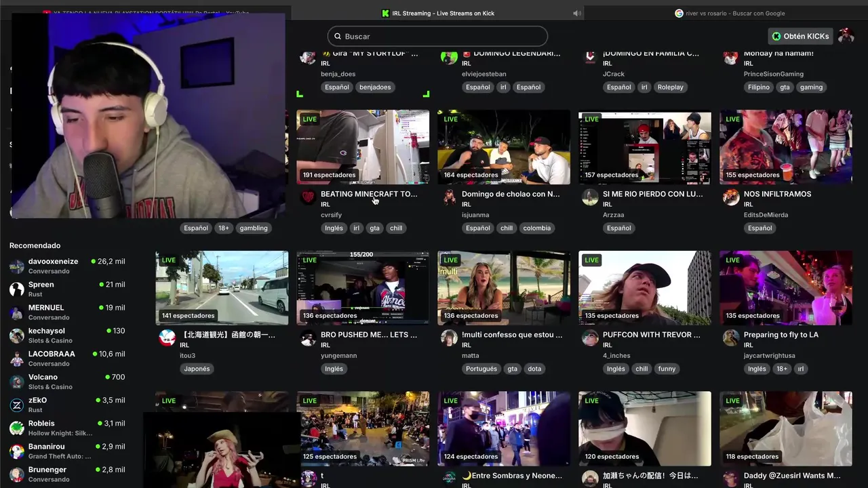Image resolution: width=868 pixels, height=488 pixels.
Task: Click the audio speaker icon on Kick tab
Action: tap(577, 13)
